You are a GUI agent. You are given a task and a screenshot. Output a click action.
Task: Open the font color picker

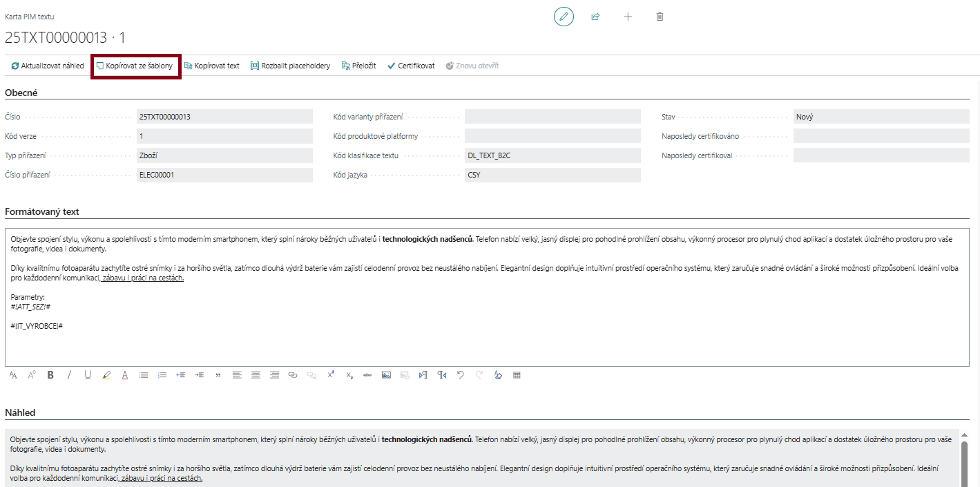point(125,375)
